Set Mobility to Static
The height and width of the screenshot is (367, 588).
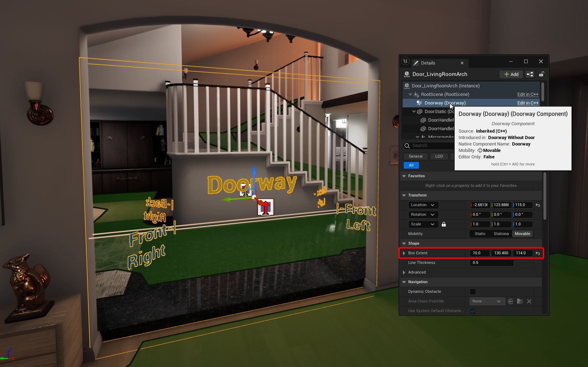(480, 234)
